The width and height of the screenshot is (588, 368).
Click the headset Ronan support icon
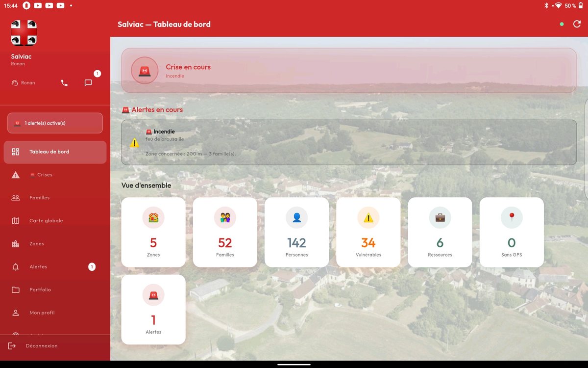pos(15,83)
